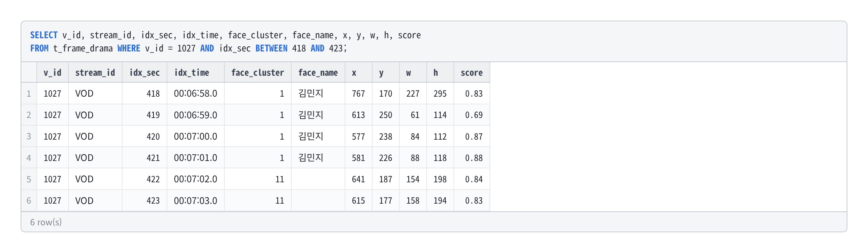Click the w column header
Screen dimensions: 868x247
pos(413,72)
